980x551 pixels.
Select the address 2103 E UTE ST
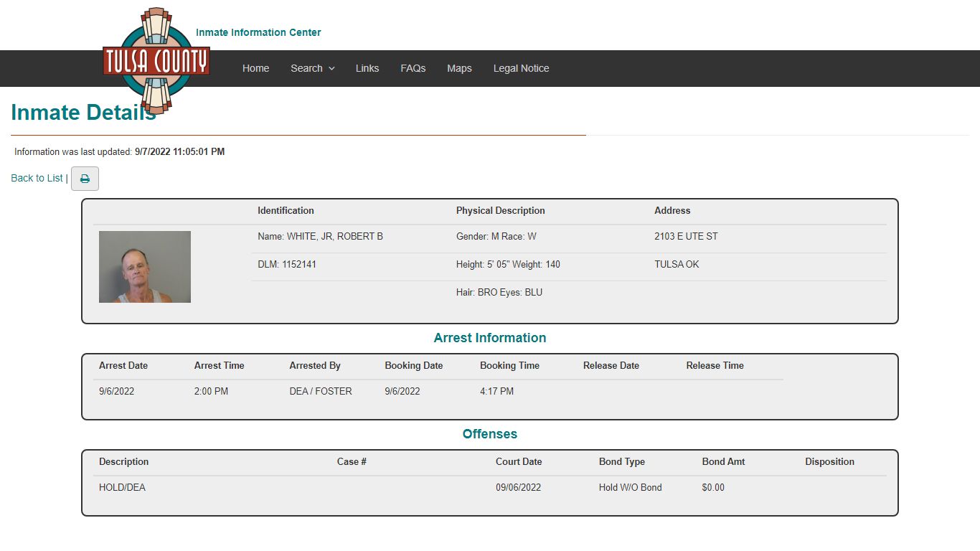click(686, 236)
